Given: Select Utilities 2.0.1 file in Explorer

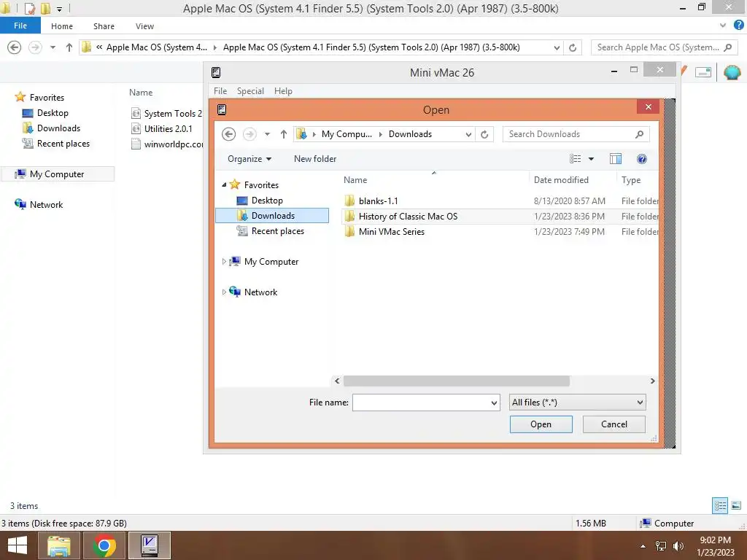Looking at the screenshot, I should 168,128.
